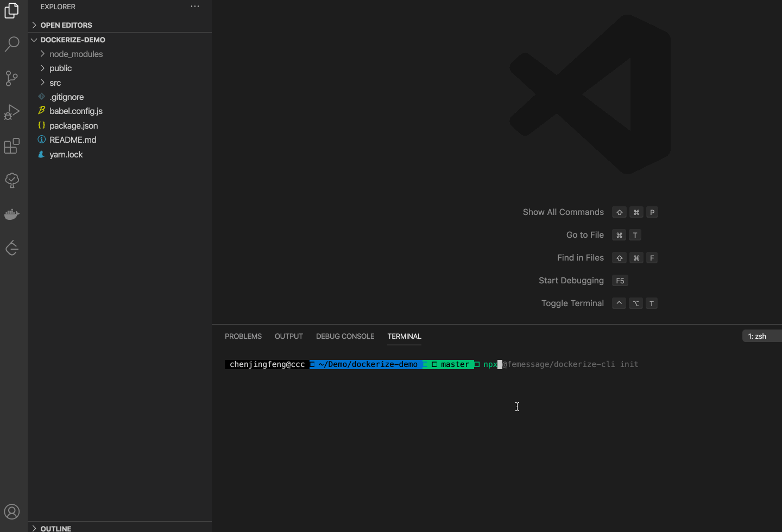
Task: Click the Go to File hint text
Action: pyautogui.click(x=585, y=235)
